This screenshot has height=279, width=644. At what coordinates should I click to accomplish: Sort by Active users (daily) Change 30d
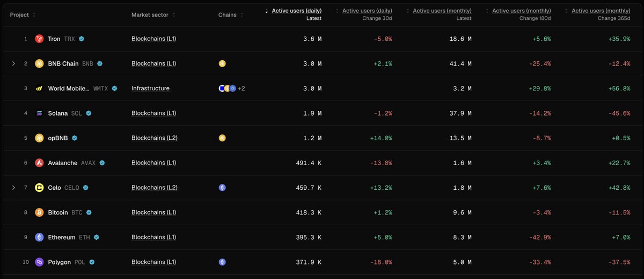point(364,15)
